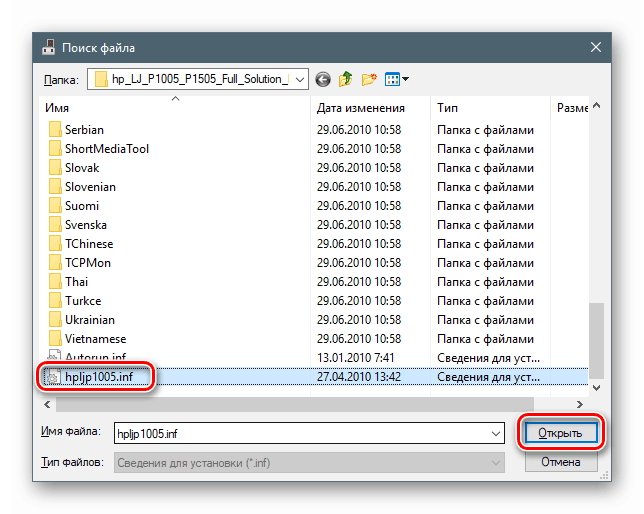Viewport: 644px width, 514px height.
Task: Select the ShortMediaTool folder name
Action: [x=107, y=149]
